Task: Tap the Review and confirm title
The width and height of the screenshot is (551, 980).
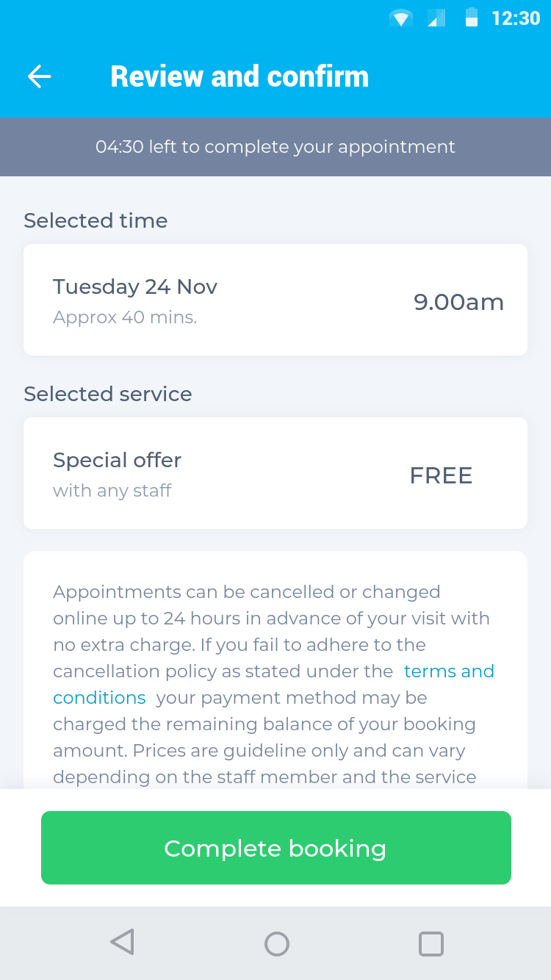Action: 240,76
